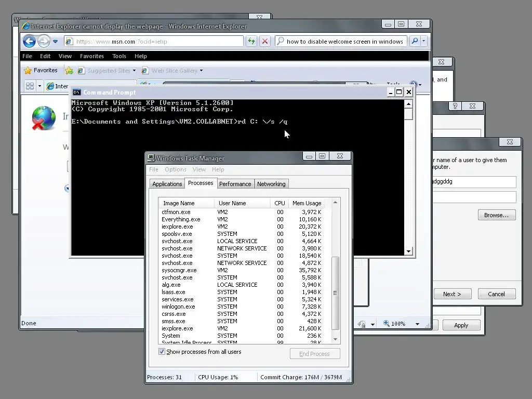Open the recent pages dropdown beside Forward
532x399 pixels.
tap(55, 42)
